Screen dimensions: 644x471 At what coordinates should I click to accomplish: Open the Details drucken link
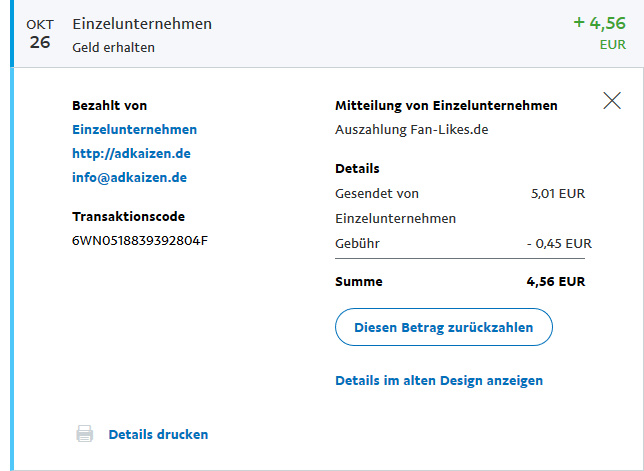[158, 434]
